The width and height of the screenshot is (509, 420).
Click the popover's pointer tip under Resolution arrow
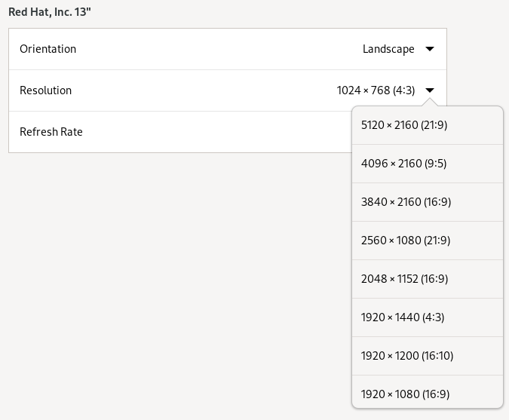(430, 103)
